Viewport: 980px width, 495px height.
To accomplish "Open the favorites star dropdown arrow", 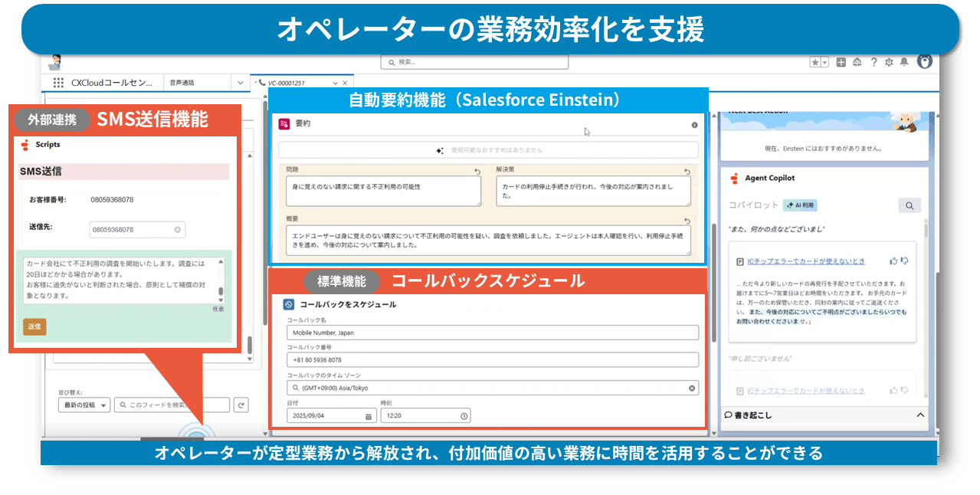I will pos(824,62).
